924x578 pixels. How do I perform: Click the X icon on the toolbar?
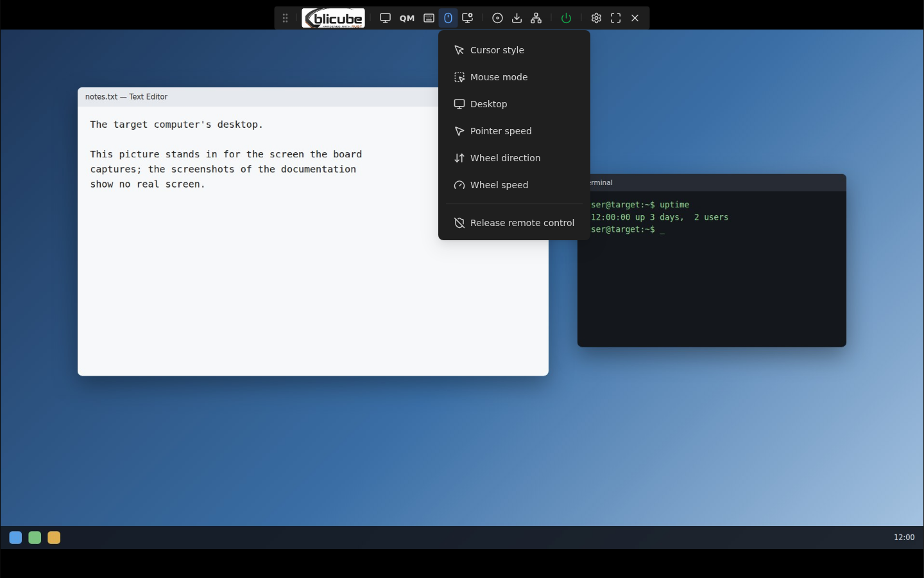[x=635, y=18]
